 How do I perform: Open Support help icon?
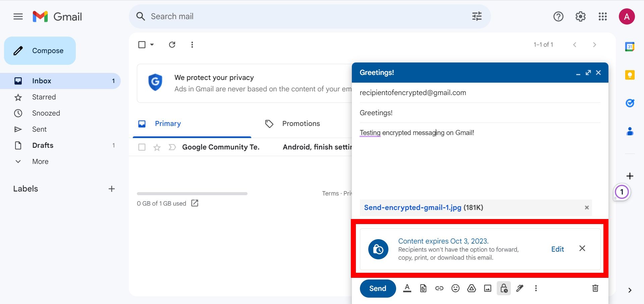pos(558,16)
